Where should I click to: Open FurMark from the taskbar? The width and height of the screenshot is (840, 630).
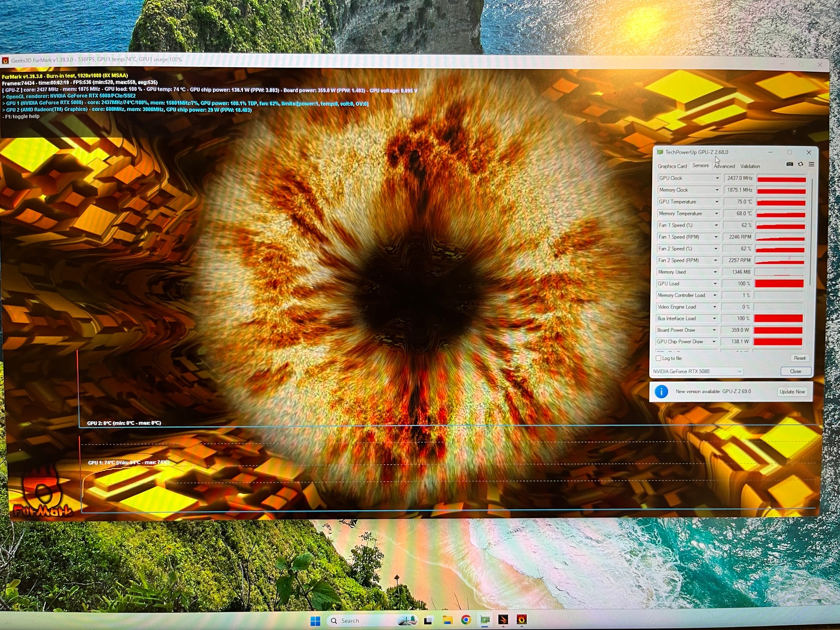pos(521,619)
